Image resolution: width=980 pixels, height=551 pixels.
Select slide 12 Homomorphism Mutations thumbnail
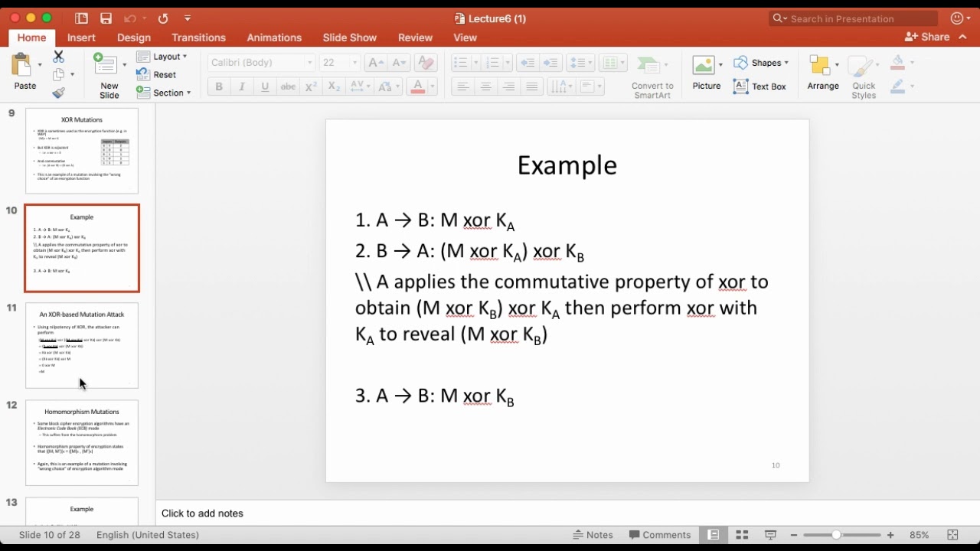click(x=82, y=442)
